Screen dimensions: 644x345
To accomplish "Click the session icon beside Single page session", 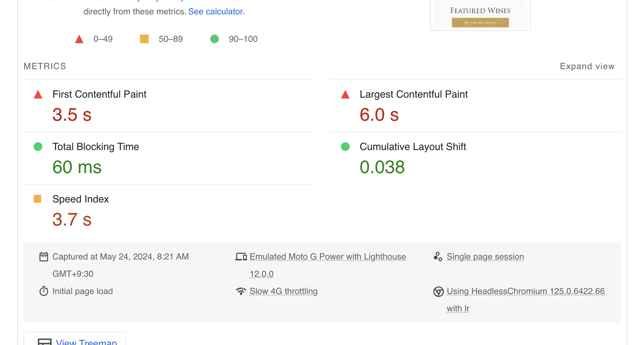I will [438, 256].
